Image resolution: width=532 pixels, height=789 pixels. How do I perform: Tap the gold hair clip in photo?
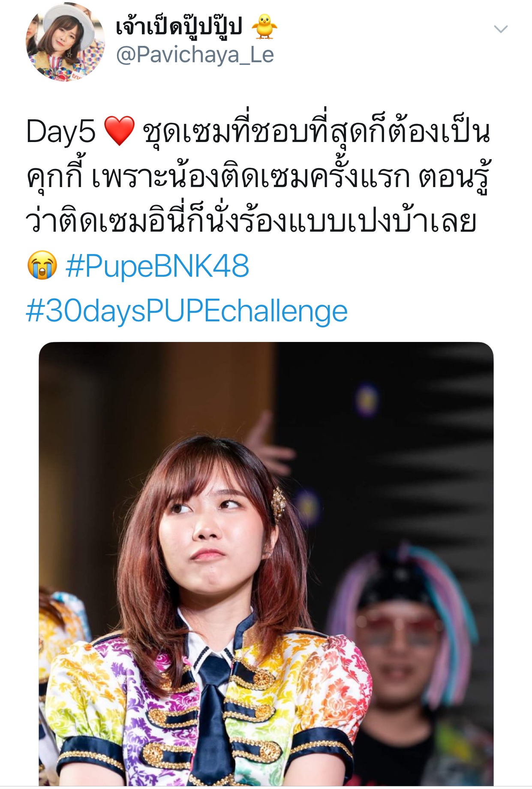279,503
